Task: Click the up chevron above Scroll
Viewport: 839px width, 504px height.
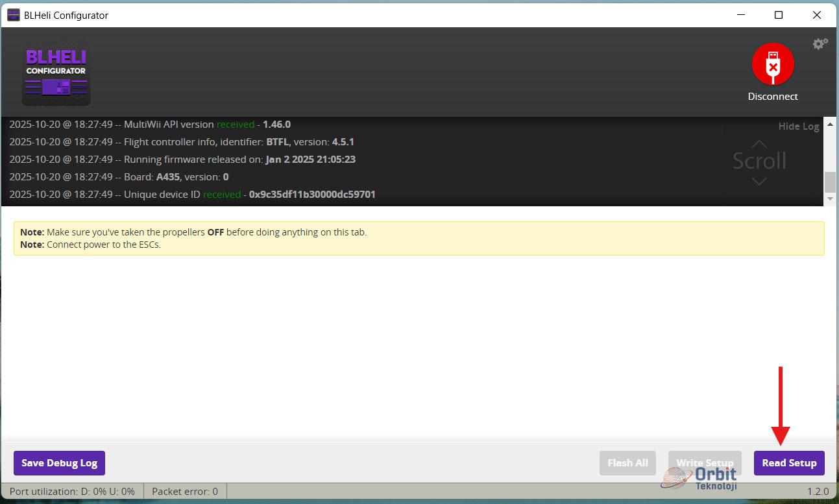Action: click(759, 143)
